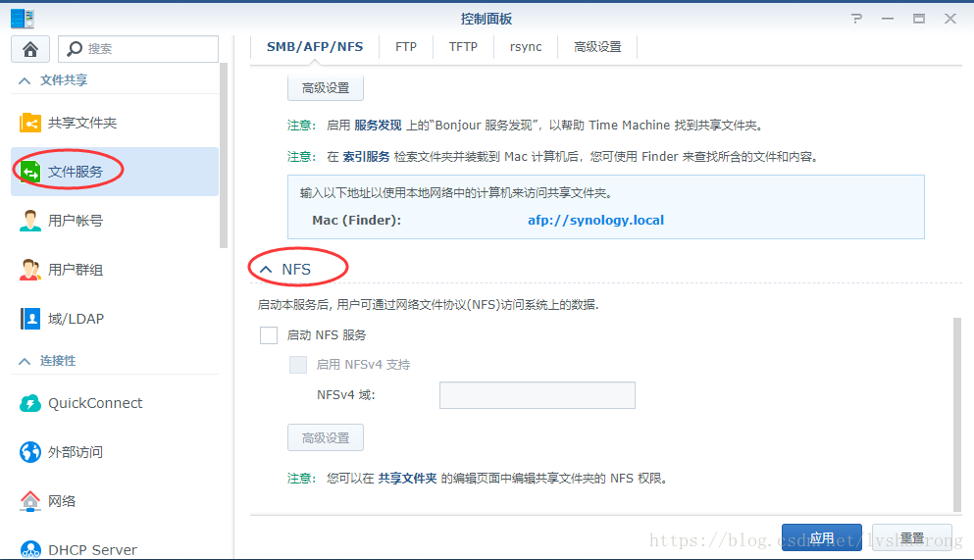Open the User (用户帐号) icon

tap(29, 221)
